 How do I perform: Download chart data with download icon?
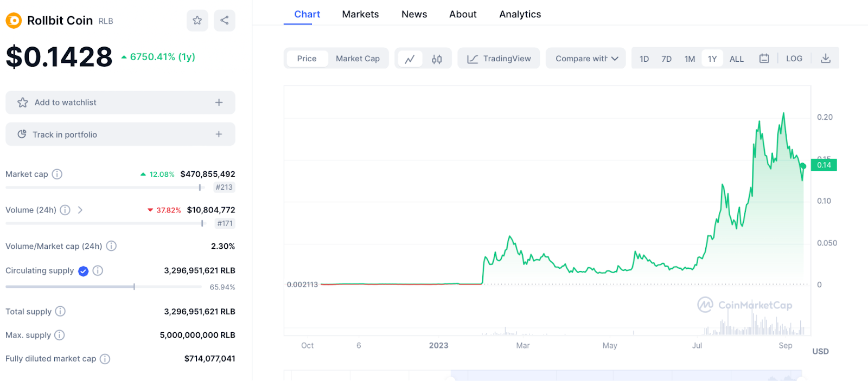[825, 59]
